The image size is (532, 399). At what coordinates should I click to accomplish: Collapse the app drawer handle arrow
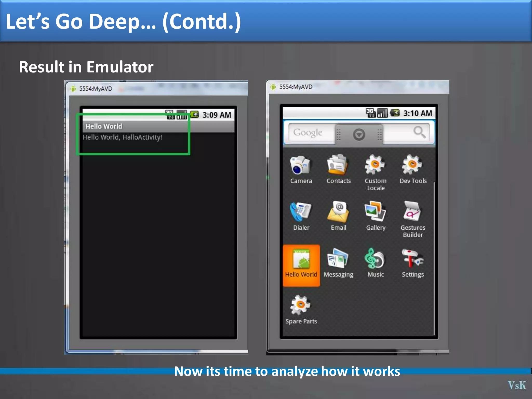pyautogui.click(x=359, y=134)
